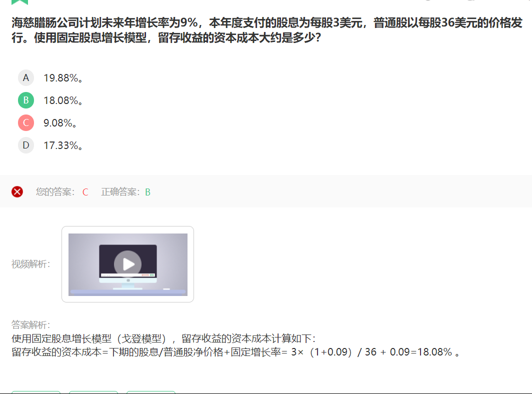The image size is (532, 394).
Task: Click the third green outlined bottom button
Action: [151, 392]
